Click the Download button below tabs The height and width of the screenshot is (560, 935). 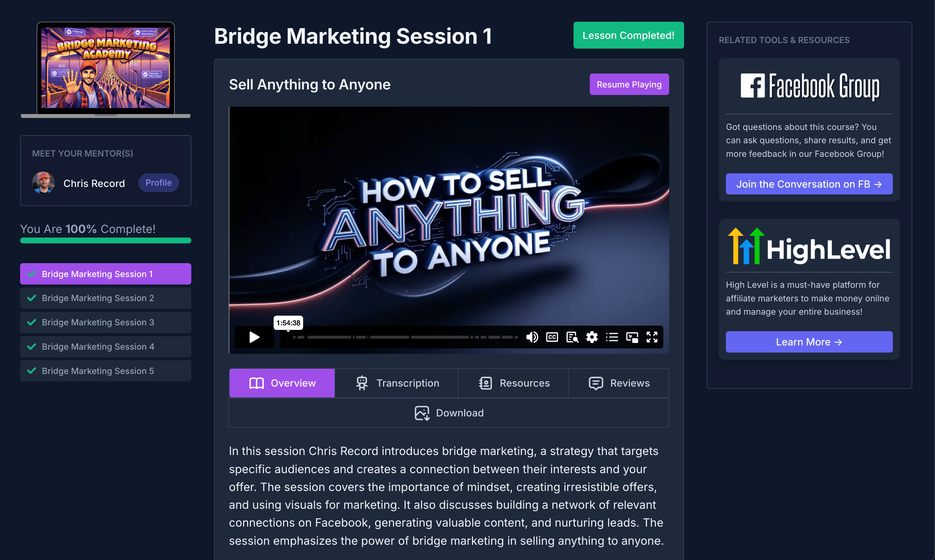click(448, 413)
